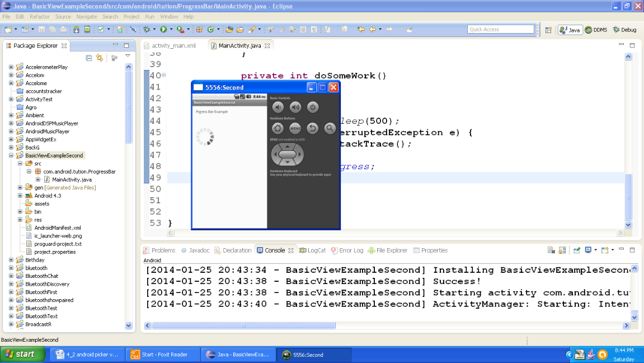644x363 pixels.
Task: Open the Run button dropdown arrow
Action: 171,29
